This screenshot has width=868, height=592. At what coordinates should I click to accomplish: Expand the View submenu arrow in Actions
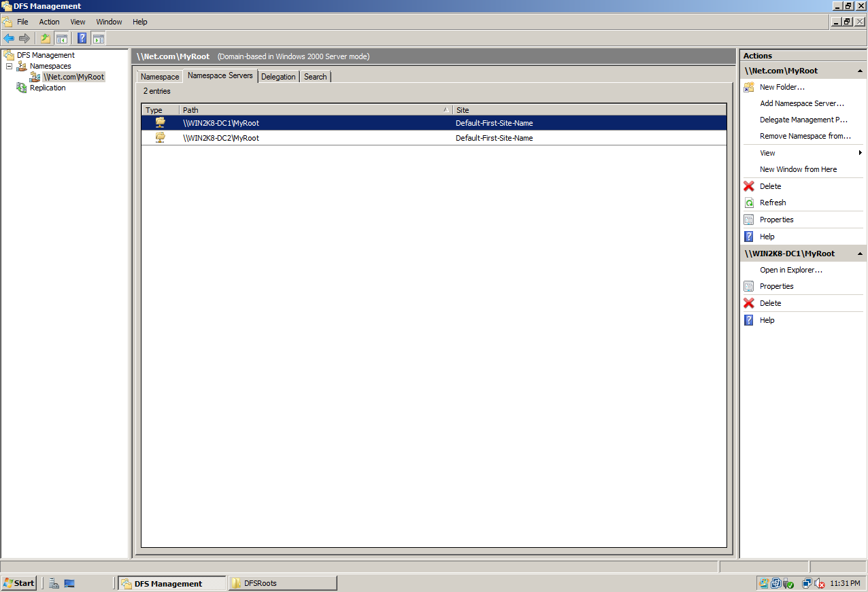(x=861, y=153)
